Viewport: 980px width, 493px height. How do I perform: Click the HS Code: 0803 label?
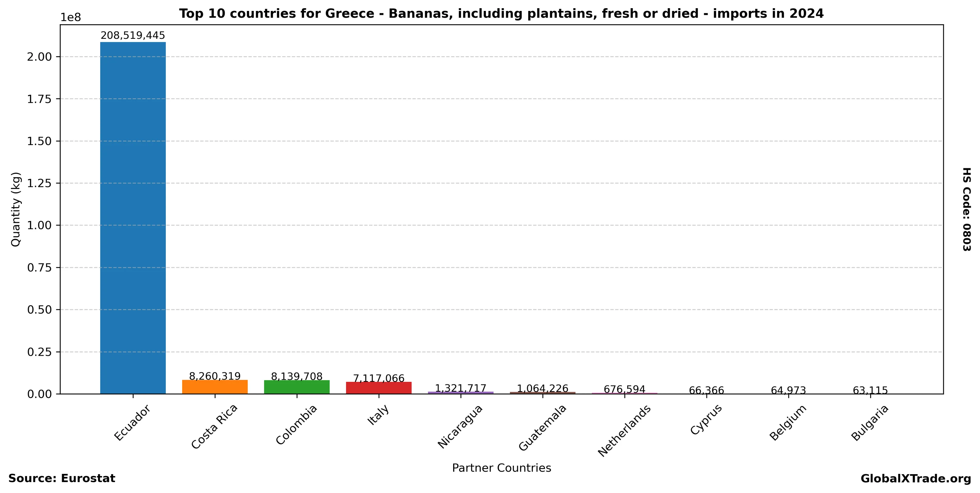point(966,209)
